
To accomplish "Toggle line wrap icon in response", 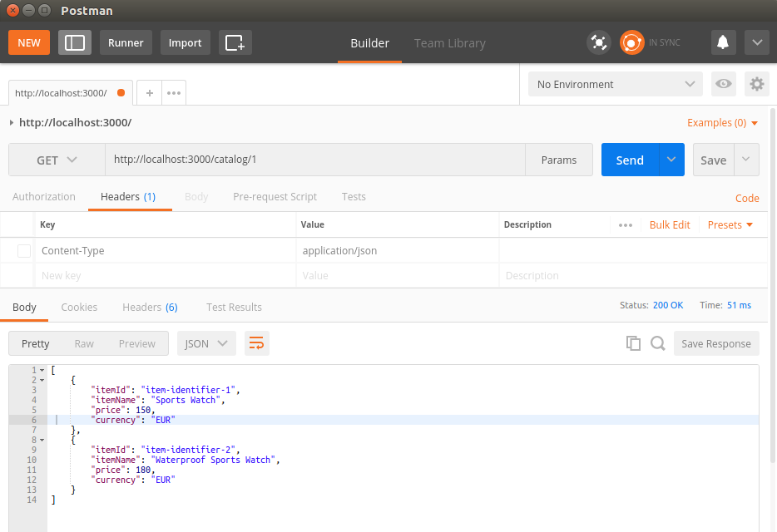I will [256, 343].
